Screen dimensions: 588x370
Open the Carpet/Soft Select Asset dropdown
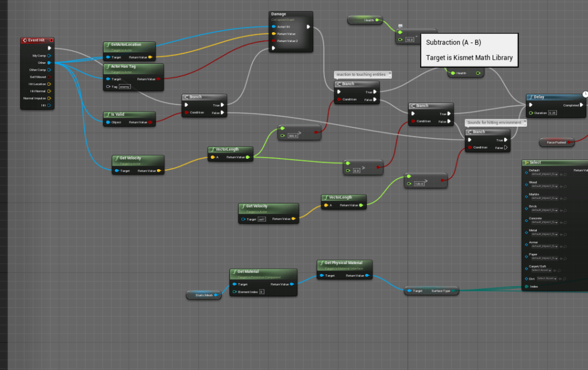coord(544,270)
